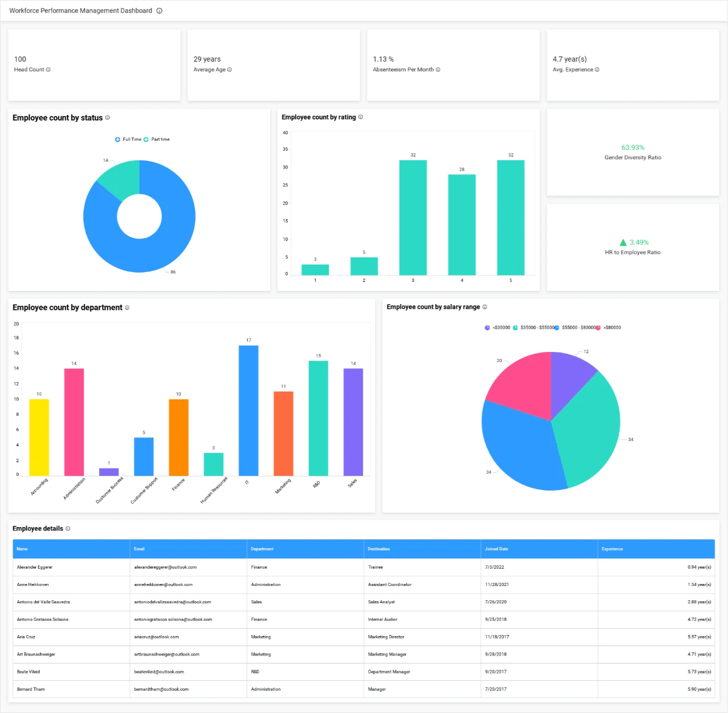Select the R&D department bar showing 15
The width and height of the screenshot is (728, 713).
pos(319,418)
